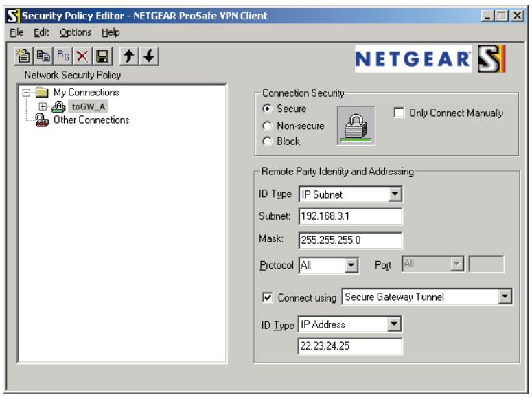This screenshot has height=397, width=532.
Task: Uncheck the Connect using checkbox
Action: [x=267, y=297]
